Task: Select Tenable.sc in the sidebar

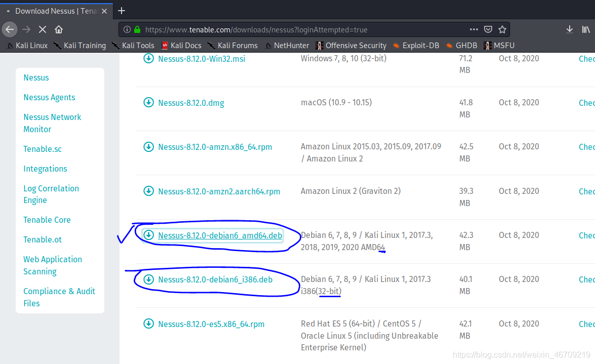Action: click(x=43, y=149)
